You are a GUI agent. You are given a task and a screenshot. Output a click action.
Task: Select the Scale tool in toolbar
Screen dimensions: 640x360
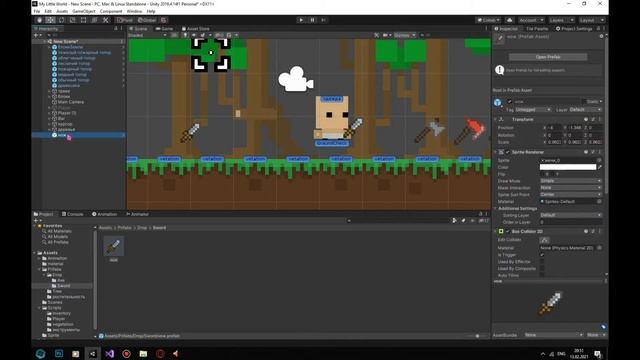(73, 20)
